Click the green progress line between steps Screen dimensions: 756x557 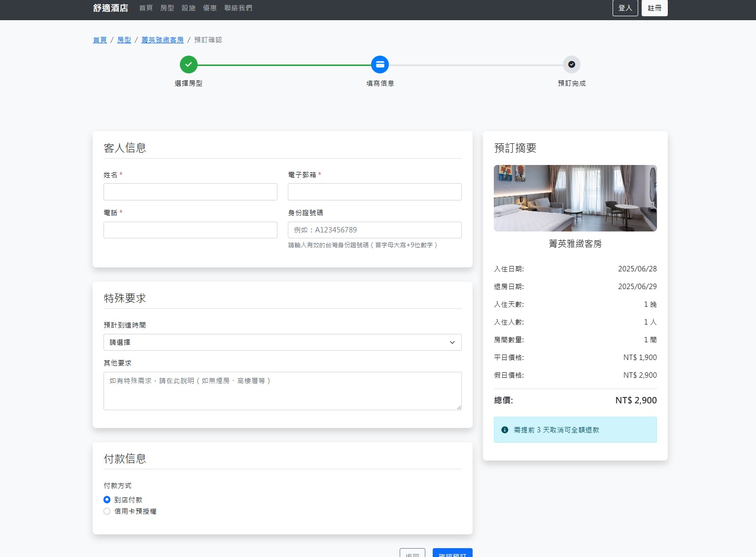click(x=283, y=64)
